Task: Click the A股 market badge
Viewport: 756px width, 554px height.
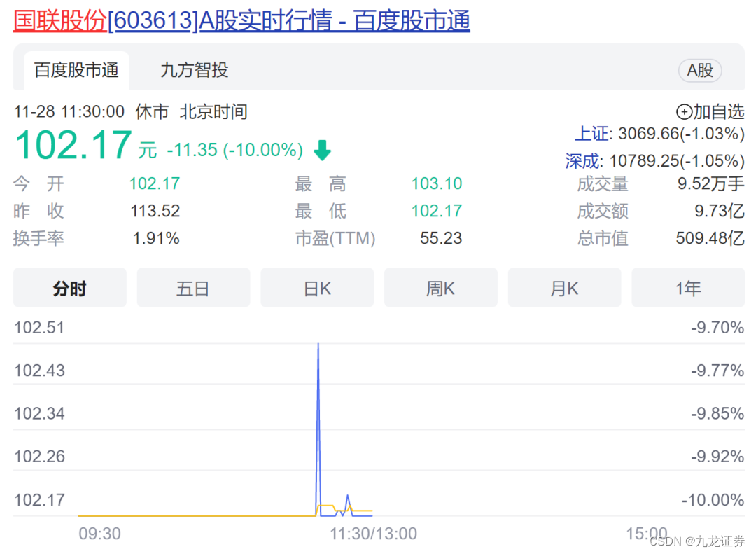Action: 699,71
